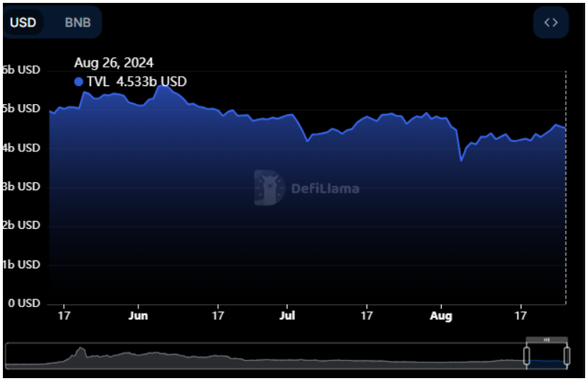Open the embed code button

click(551, 22)
